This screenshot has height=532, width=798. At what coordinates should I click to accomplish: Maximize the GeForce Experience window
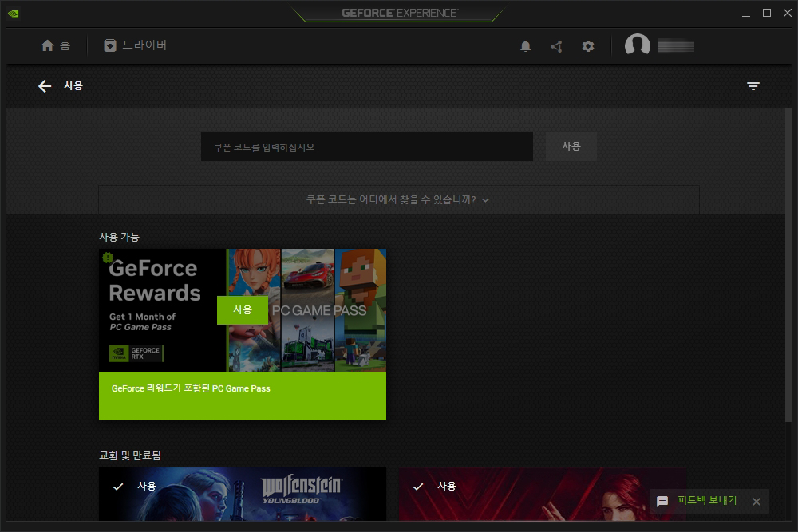click(x=766, y=14)
